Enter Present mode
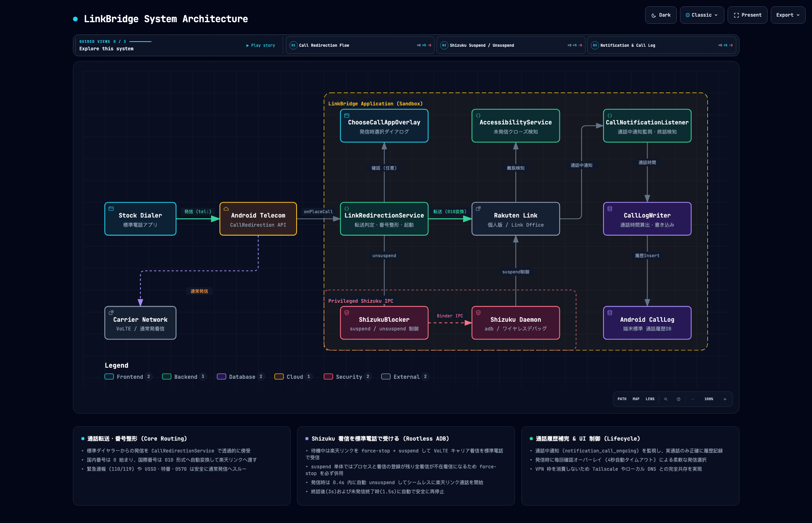This screenshot has width=812, height=523. click(x=747, y=15)
